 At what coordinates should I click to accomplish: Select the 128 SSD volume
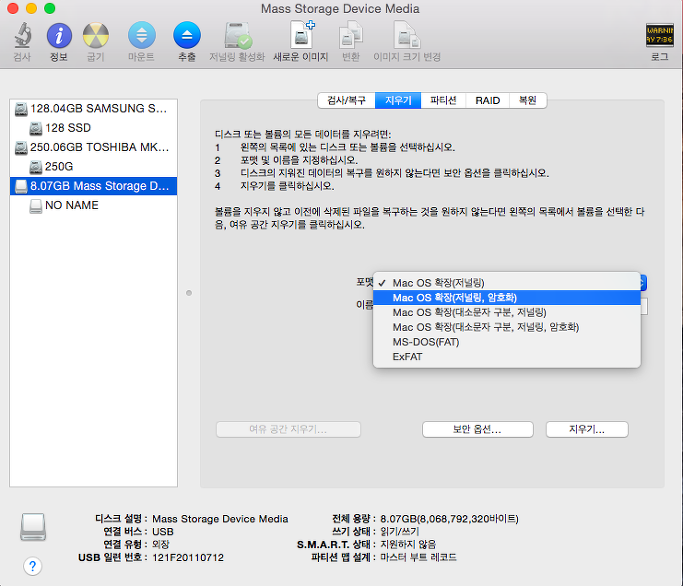coord(93,128)
